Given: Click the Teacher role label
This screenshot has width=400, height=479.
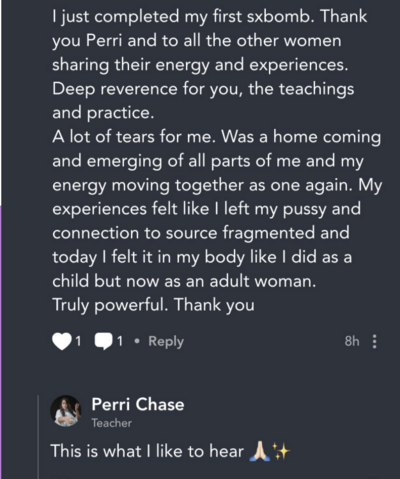Looking at the screenshot, I should (x=112, y=423).
